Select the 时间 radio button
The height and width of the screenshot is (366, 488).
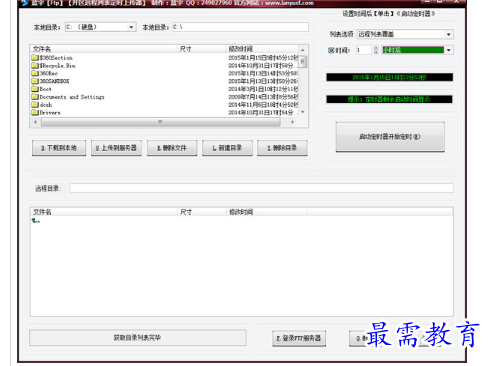[331, 50]
